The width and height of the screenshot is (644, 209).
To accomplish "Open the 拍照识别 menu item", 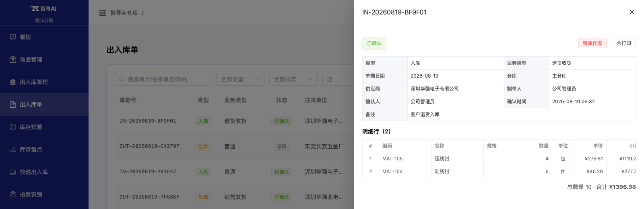I will [x=44, y=195].
